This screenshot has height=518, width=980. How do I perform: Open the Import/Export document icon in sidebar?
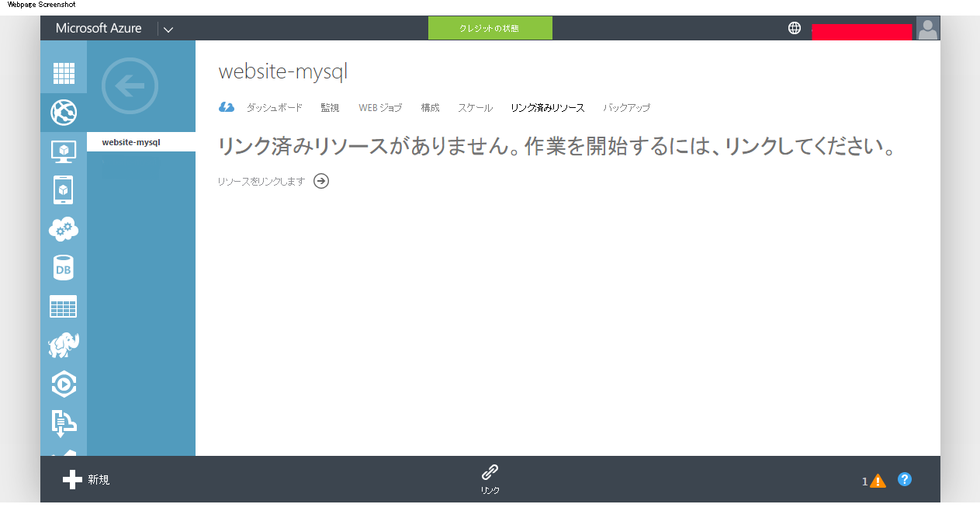click(x=63, y=422)
